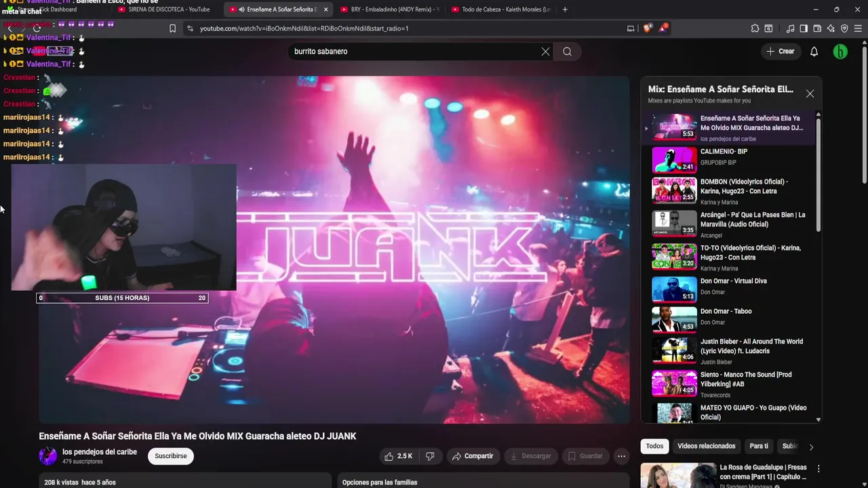This screenshot has width=868, height=488.
Task: Click the picture-in-picture icon in address bar
Action: click(x=631, y=28)
